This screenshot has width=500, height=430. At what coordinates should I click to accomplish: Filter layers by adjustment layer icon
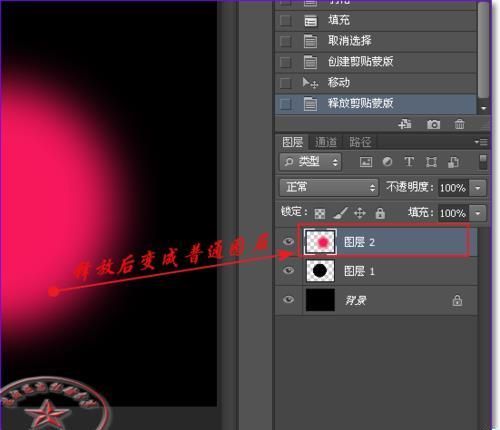387,162
